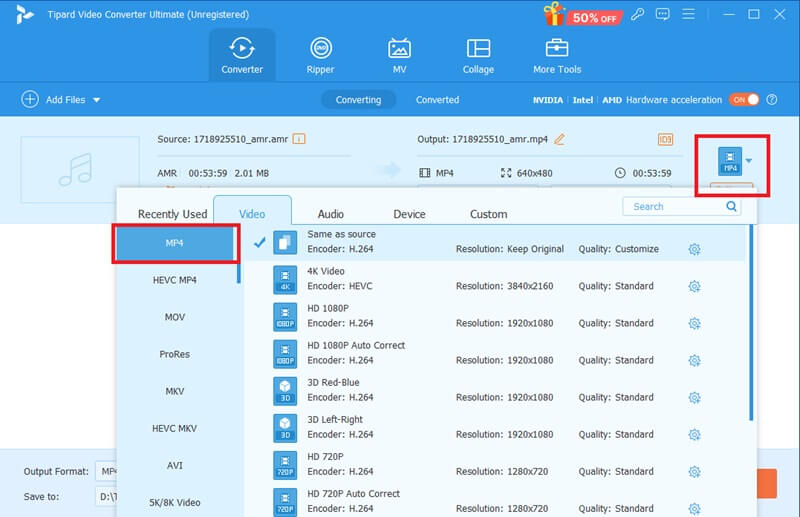Click the 50% OFF gift promotion icon
The height and width of the screenshot is (517, 800).
coord(583,15)
